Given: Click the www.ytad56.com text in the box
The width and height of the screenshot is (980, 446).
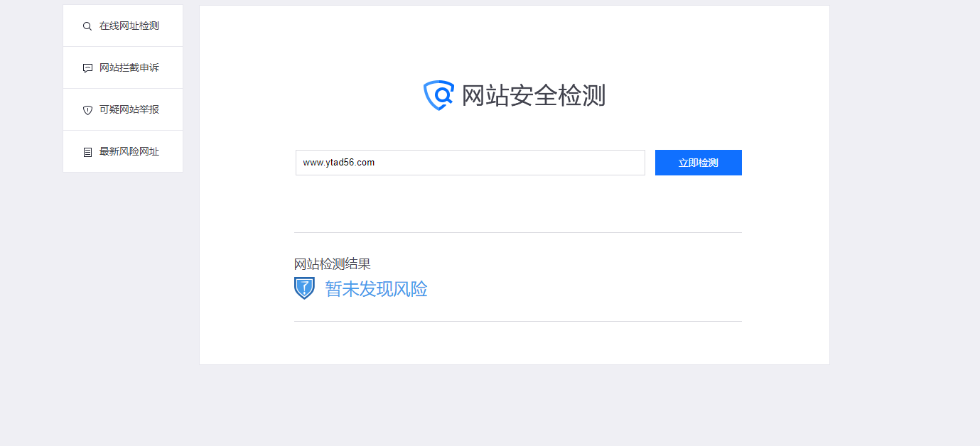Looking at the screenshot, I should [339, 163].
